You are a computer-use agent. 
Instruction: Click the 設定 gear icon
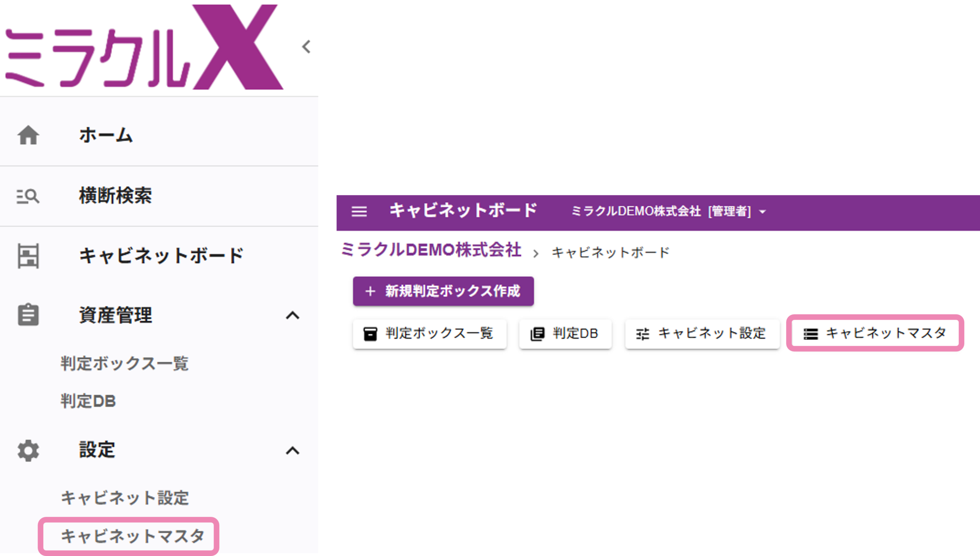tap(28, 451)
